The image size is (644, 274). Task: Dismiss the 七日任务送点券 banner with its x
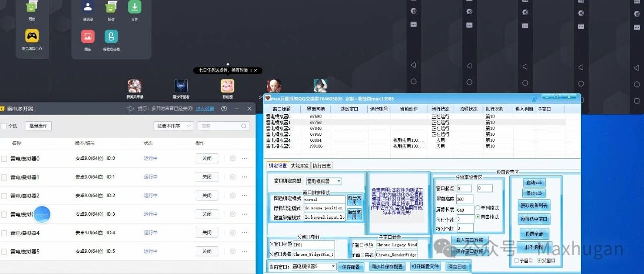tap(255, 70)
